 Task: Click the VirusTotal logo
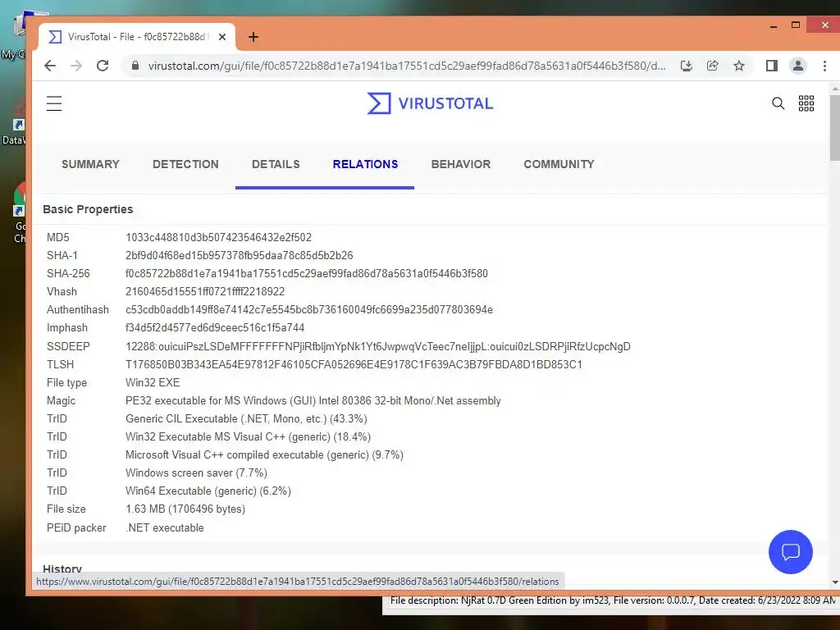point(430,103)
